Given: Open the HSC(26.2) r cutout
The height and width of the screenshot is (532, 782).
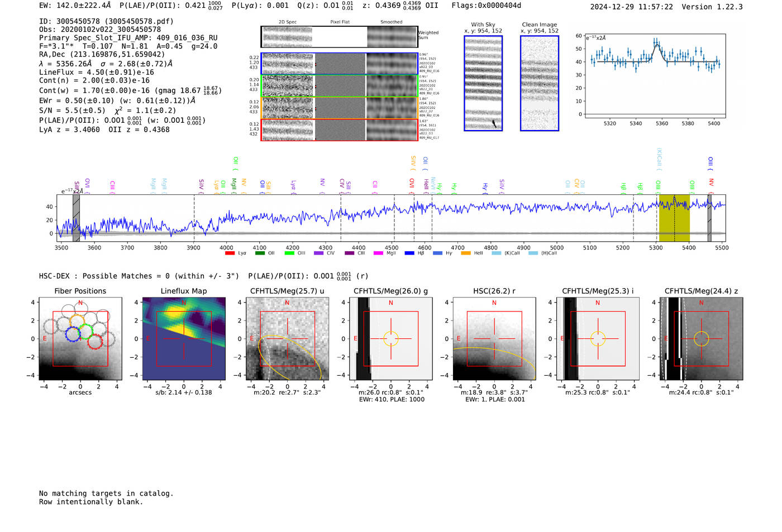Looking at the screenshot, I should pyautogui.click(x=494, y=339).
